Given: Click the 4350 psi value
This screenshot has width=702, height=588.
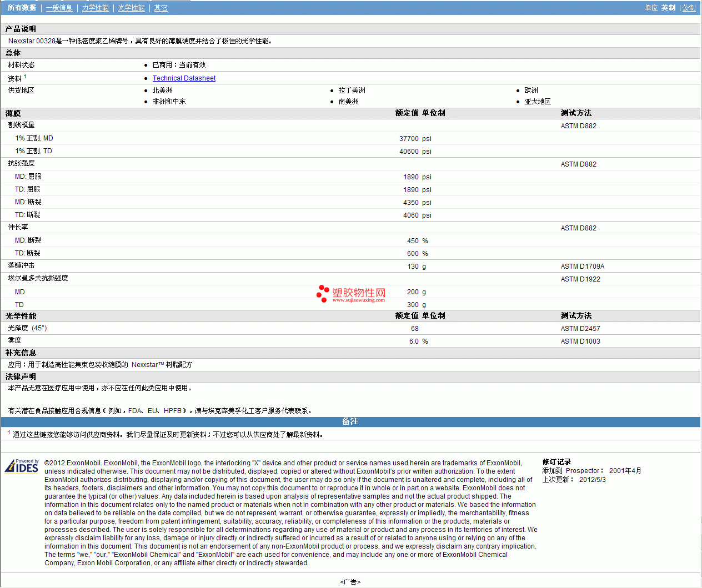Looking at the screenshot, I should click(x=418, y=203).
